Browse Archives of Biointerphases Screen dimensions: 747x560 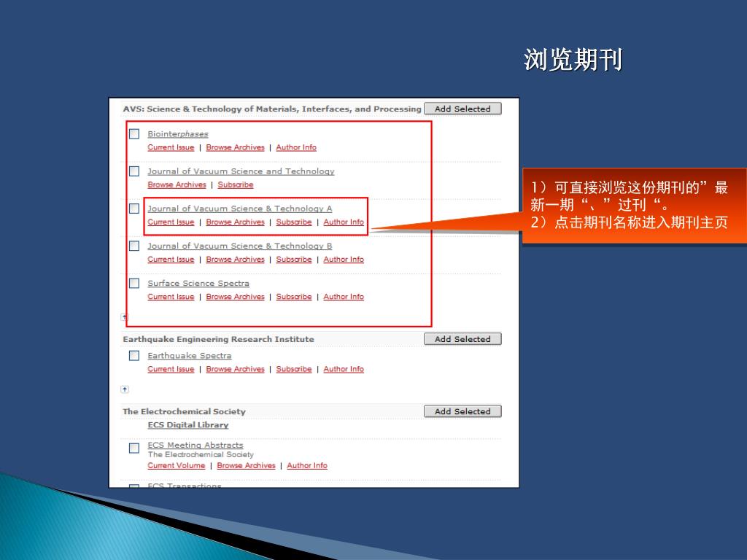236,147
